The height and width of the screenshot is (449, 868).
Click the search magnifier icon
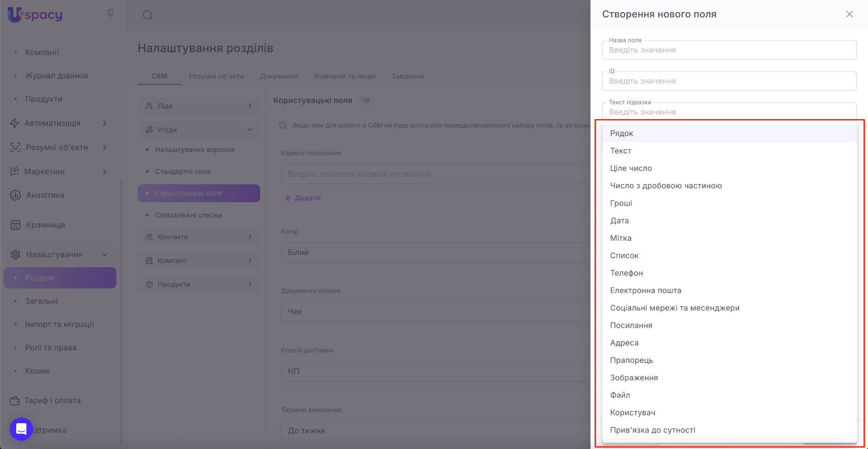tap(147, 15)
